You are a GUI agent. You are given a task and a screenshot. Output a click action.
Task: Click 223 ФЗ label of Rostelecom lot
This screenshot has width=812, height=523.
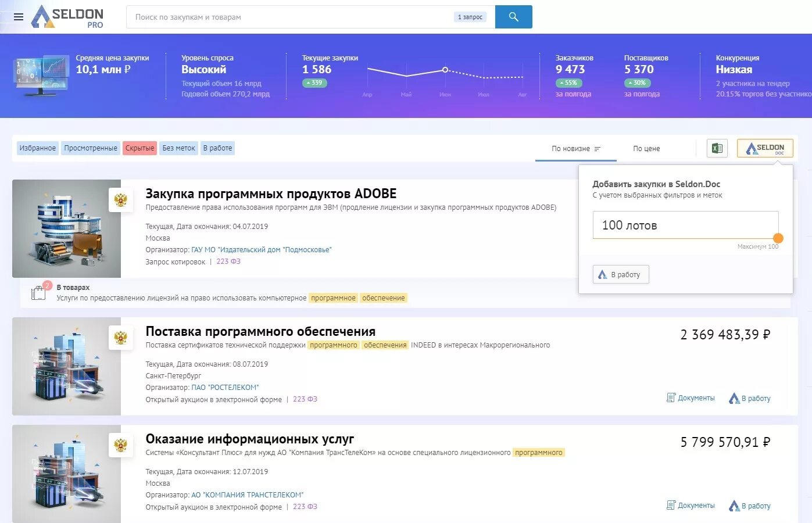coord(305,399)
